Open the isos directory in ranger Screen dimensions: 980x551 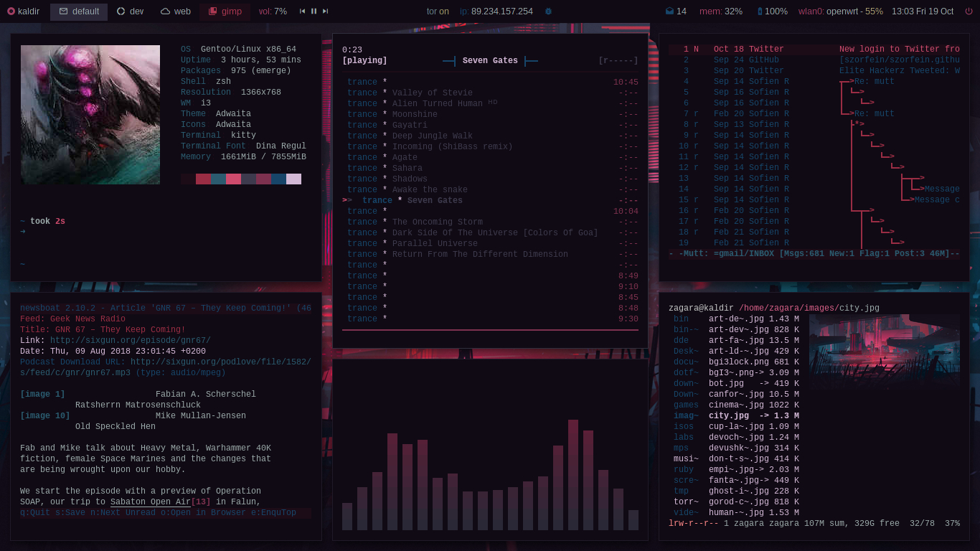pyautogui.click(x=684, y=426)
